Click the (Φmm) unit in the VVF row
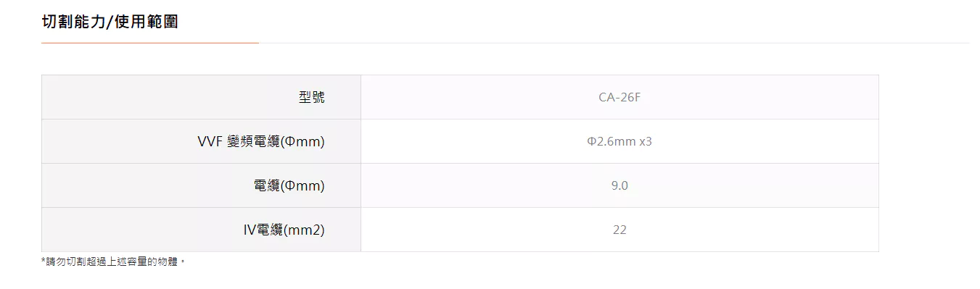The height and width of the screenshot is (289, 980). pos(302,142)
